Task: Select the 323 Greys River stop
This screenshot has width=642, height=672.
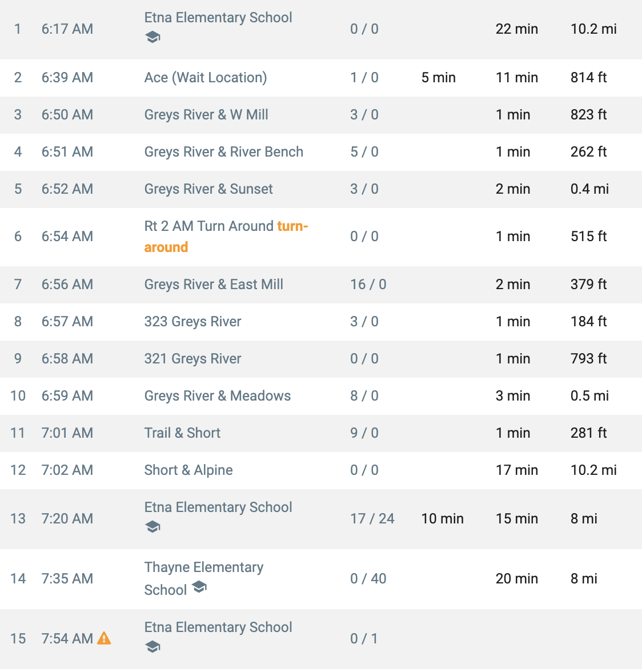Action: [x=192, y=321]
